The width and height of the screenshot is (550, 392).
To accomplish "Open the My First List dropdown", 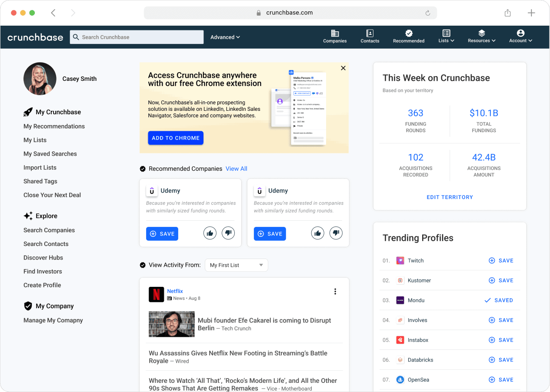I will [x=237, y=265].
